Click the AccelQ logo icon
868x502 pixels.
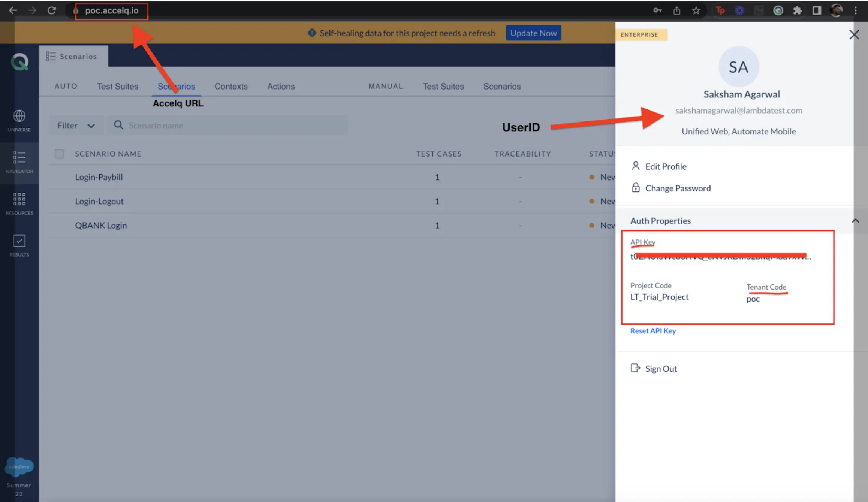click(19, 61)
